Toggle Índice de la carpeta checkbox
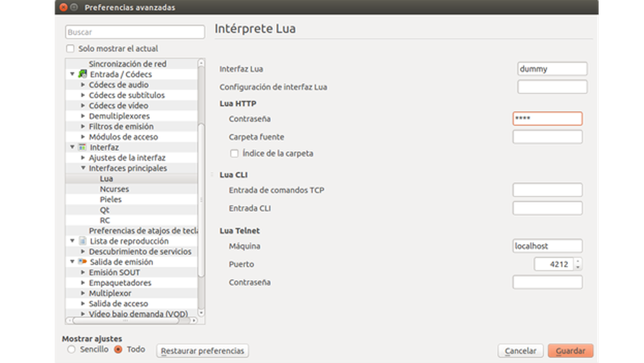This screenshot has height=363, width=644. [234, 153]
